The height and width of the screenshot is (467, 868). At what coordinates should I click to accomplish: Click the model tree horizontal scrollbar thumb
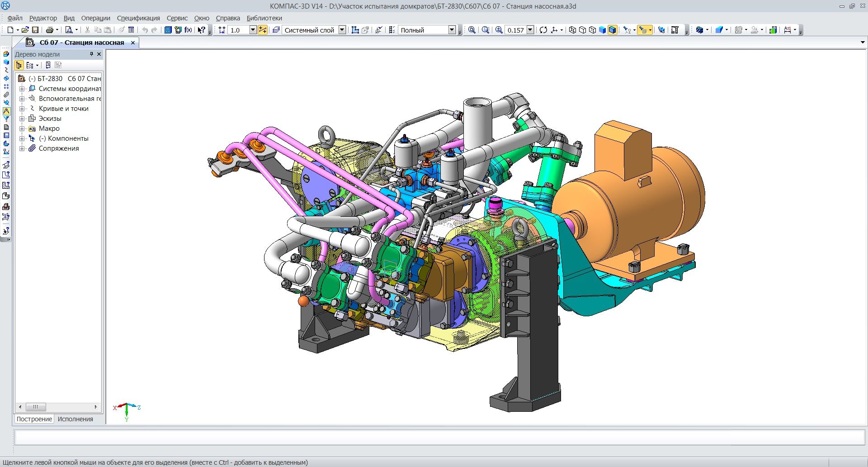coord(36,407)
